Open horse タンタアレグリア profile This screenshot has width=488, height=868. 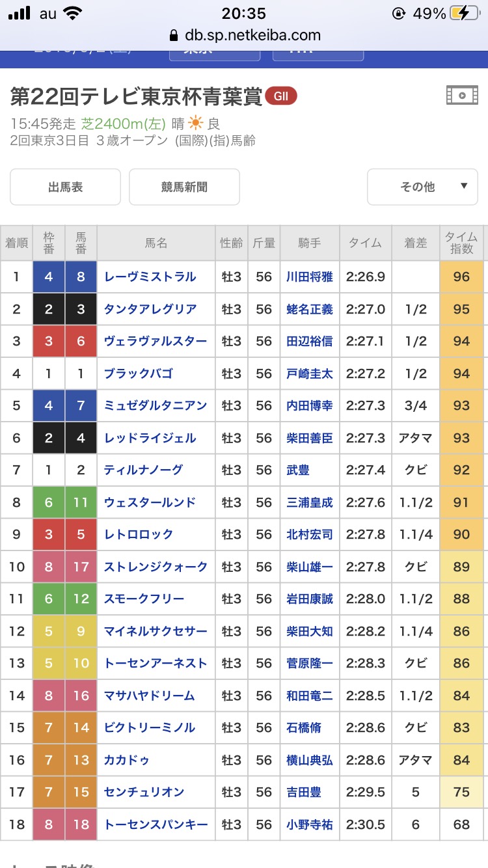[150, 309]
